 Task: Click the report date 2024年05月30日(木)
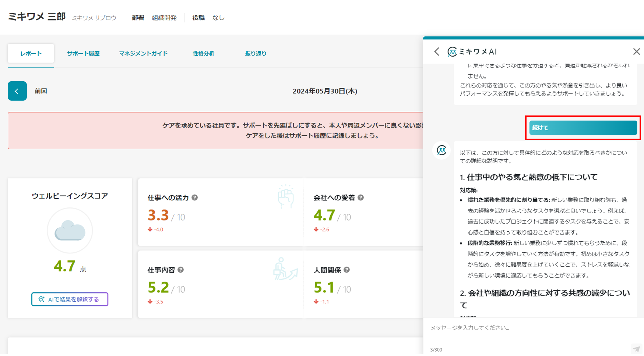click(x=325, y=91)
